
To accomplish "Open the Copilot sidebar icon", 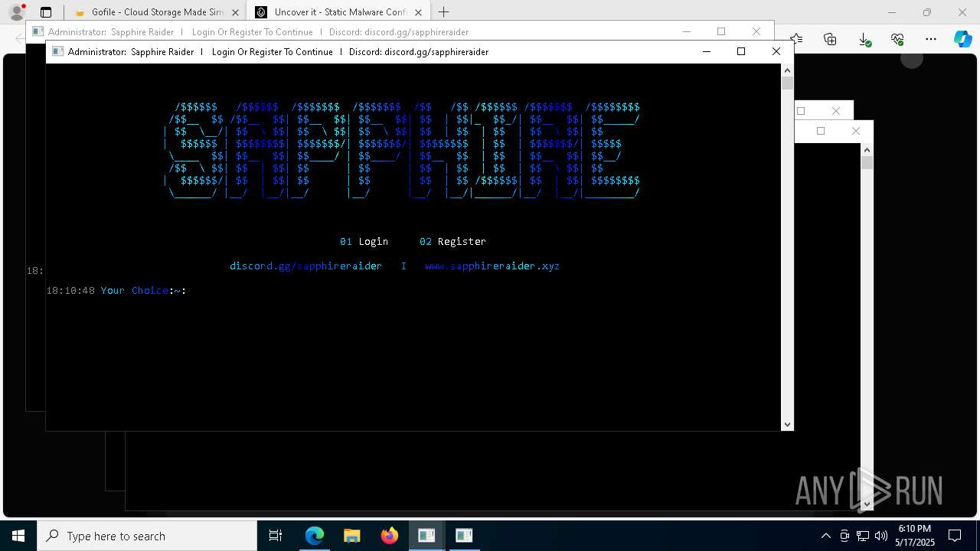I will (962, 39).
